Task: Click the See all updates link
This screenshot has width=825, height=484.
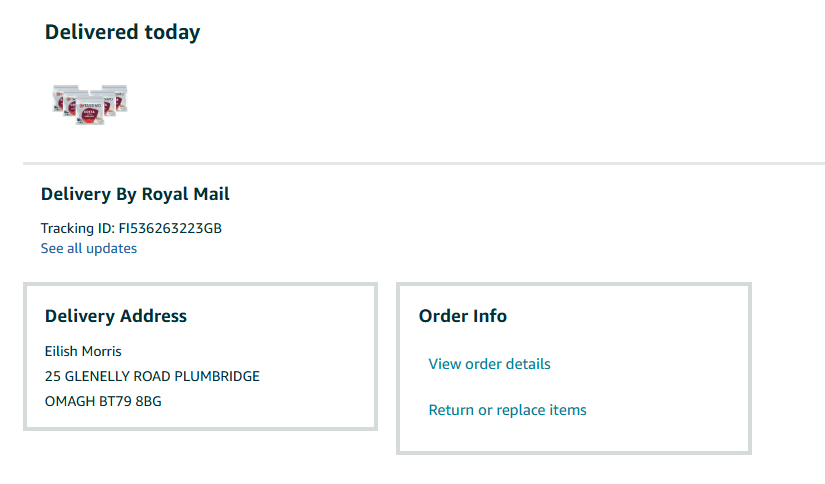Action: click(89, 248)
